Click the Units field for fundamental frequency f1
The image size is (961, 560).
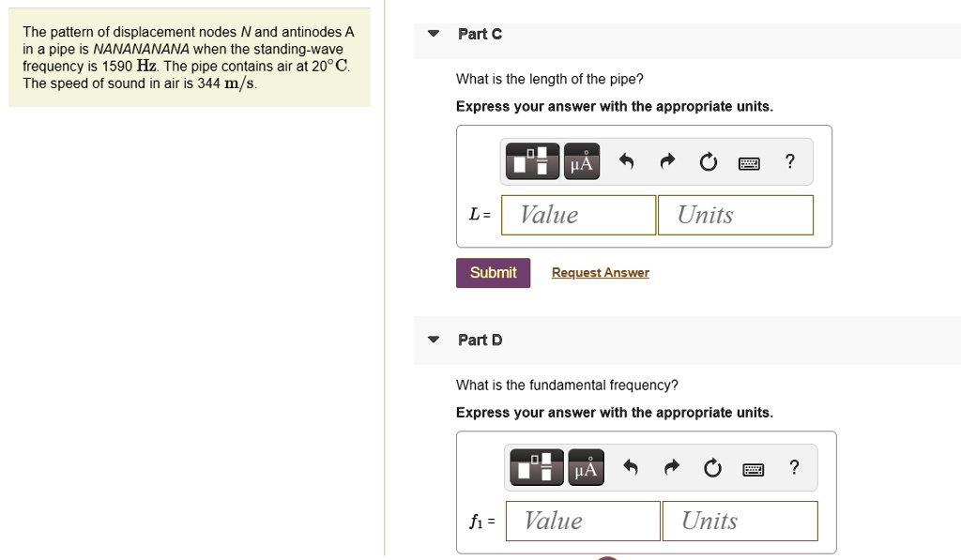(740, 521)
